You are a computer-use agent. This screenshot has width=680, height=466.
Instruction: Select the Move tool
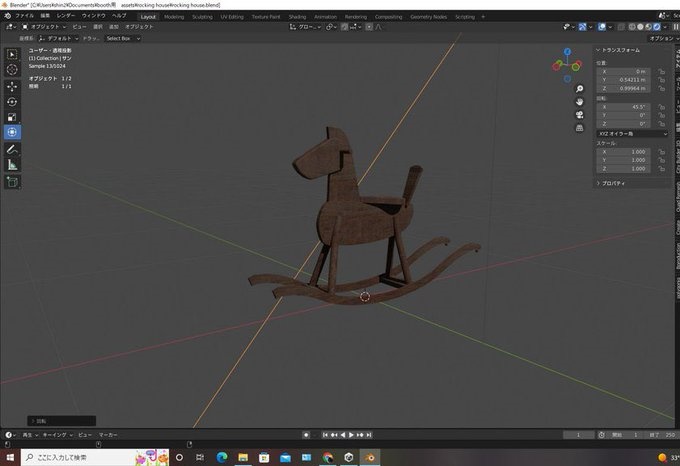[x=12, y=86]
